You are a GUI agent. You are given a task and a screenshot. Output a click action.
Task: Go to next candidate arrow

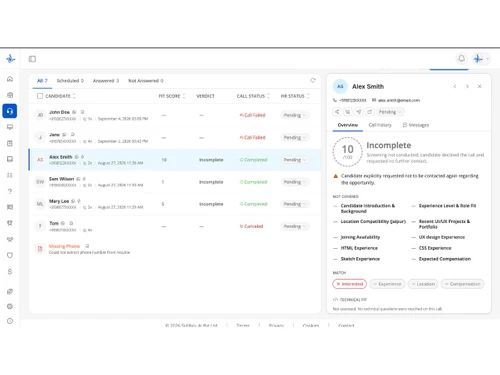click(467, 86)
